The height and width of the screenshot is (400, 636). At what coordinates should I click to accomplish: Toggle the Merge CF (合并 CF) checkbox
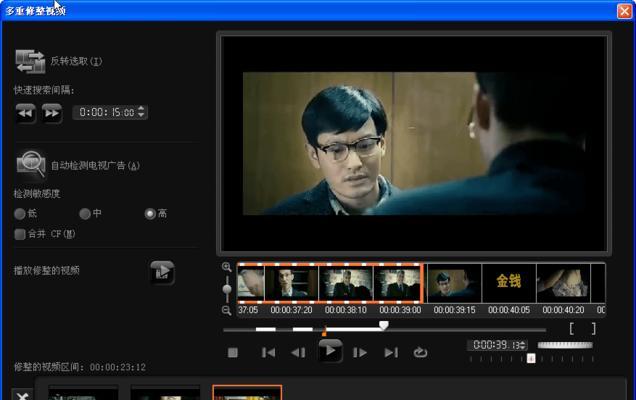click(x=20, y=234)
